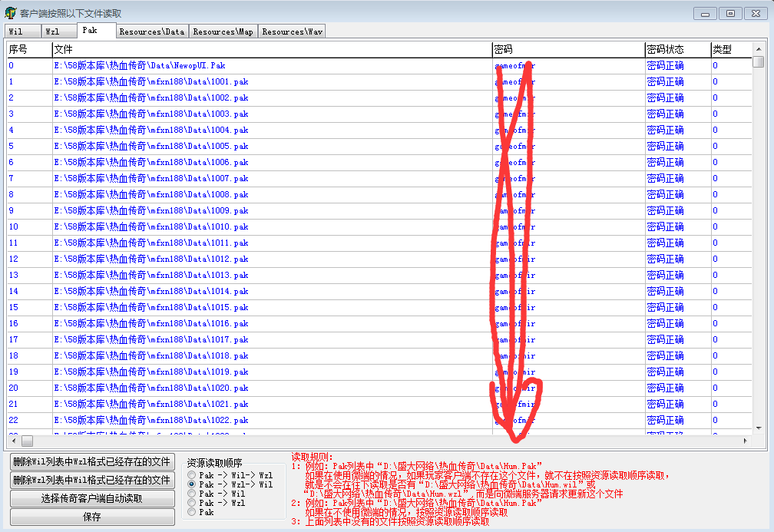The image size is (774, 532).
Task: Click vertical scrollbar up arrow
Action: click(759, 49)
